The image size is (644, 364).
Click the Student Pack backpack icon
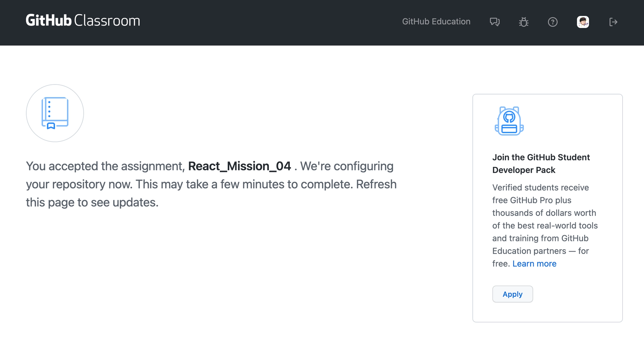(x=509, y=121)
